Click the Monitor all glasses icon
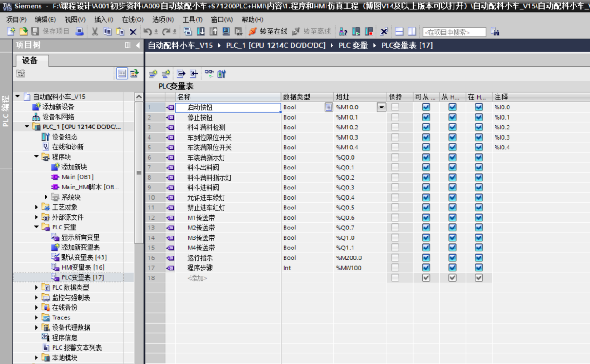 (x=209, y=74)
